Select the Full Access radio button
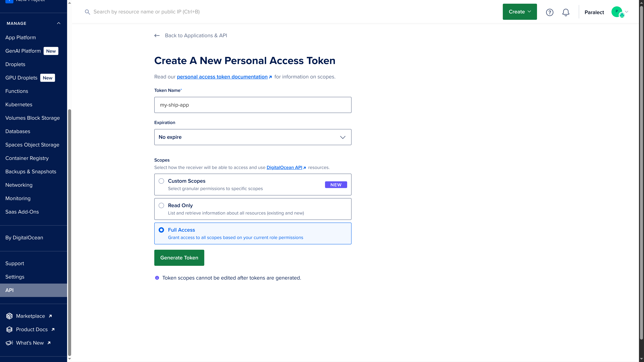The height and width of the screenshot is (362, 644). 161,230
